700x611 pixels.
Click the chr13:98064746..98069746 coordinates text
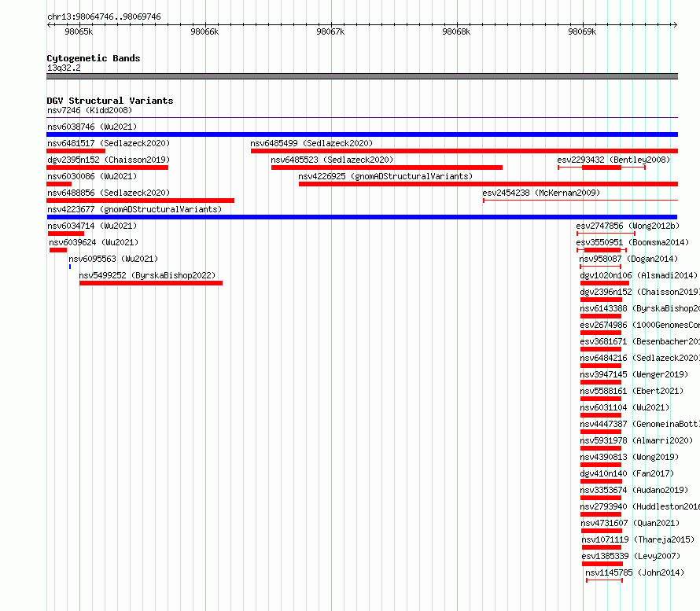(104, 17)
